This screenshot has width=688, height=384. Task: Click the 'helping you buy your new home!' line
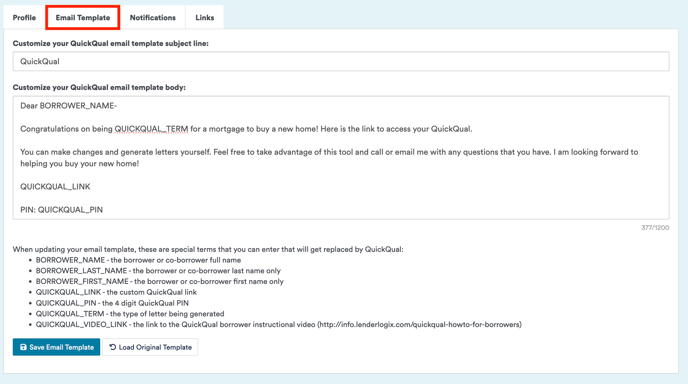click(79, 164)
